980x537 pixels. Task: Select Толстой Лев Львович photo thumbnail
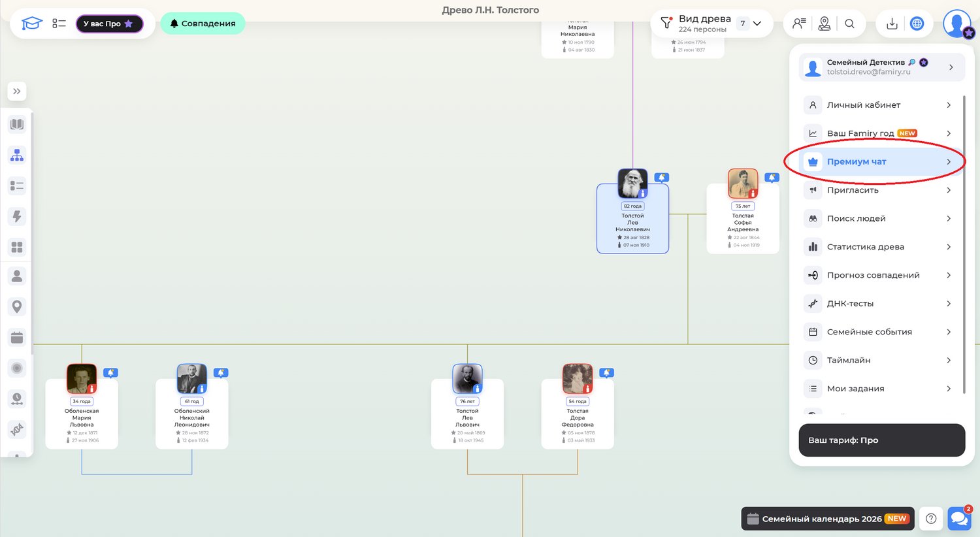click(467, 379)
